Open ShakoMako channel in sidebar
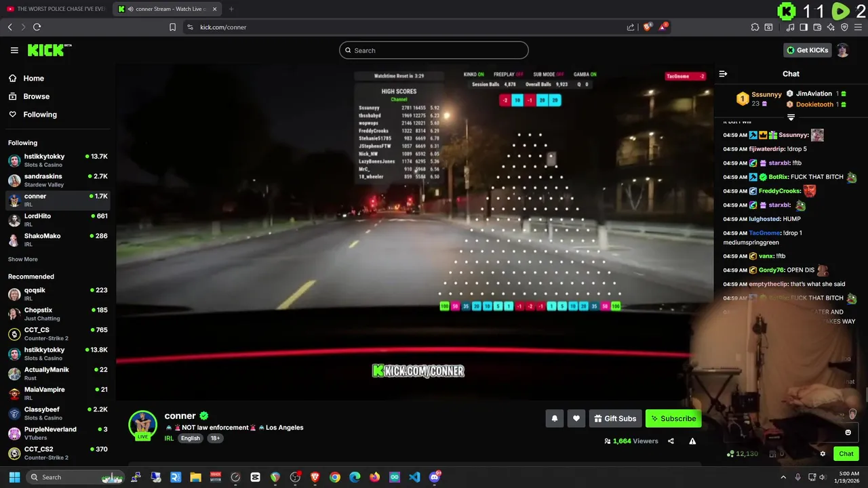This screenshot has height=488, width=868. 58,240
